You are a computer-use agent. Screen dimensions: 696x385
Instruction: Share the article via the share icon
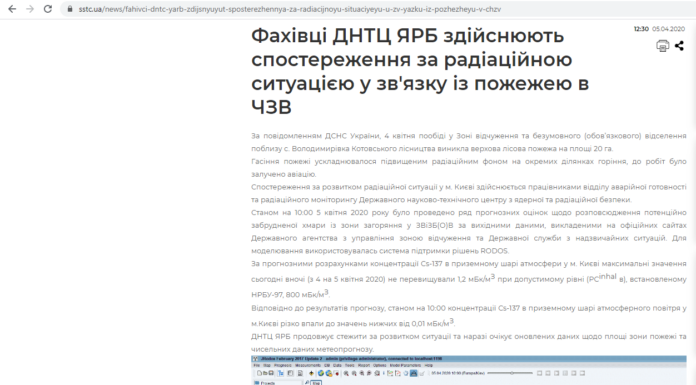click(x=679, y=46)
